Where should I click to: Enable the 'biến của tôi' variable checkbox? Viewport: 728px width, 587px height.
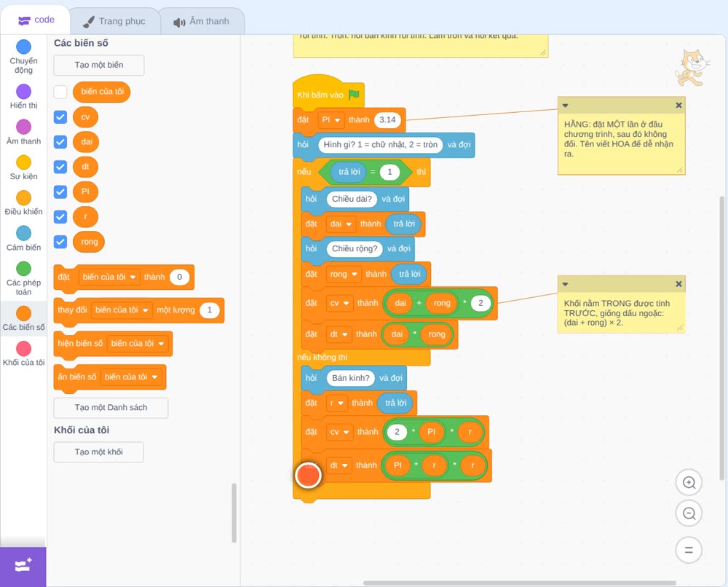pos(60,92)
